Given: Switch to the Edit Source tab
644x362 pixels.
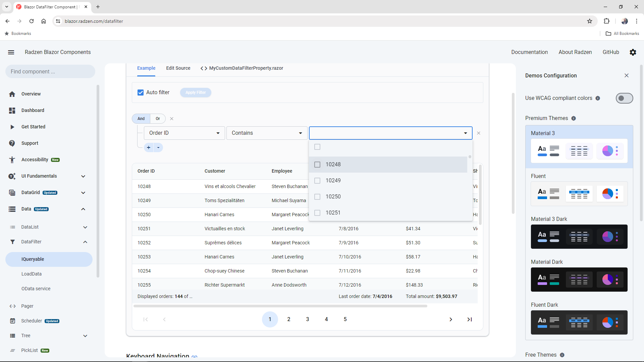Looking at the screenshot, I should click(x=178, y=68).
